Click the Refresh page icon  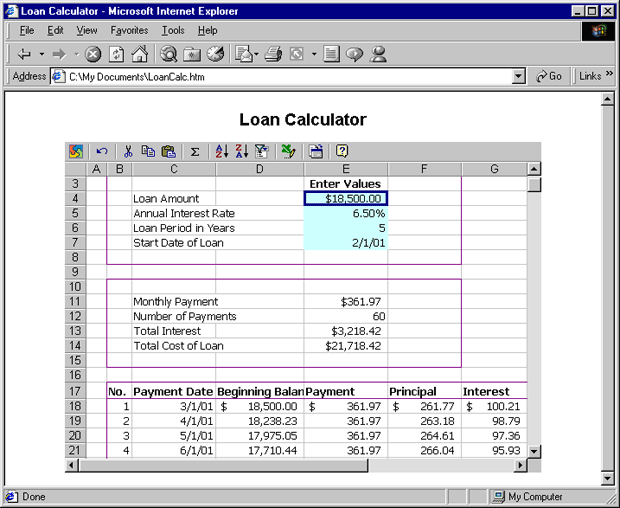[x=116, y=54]
